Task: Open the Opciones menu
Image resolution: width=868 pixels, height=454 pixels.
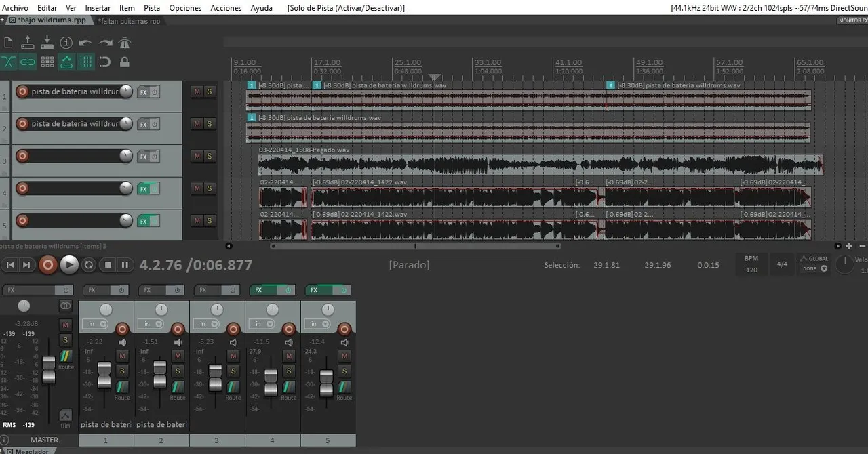Action: (x=185, y=8)
